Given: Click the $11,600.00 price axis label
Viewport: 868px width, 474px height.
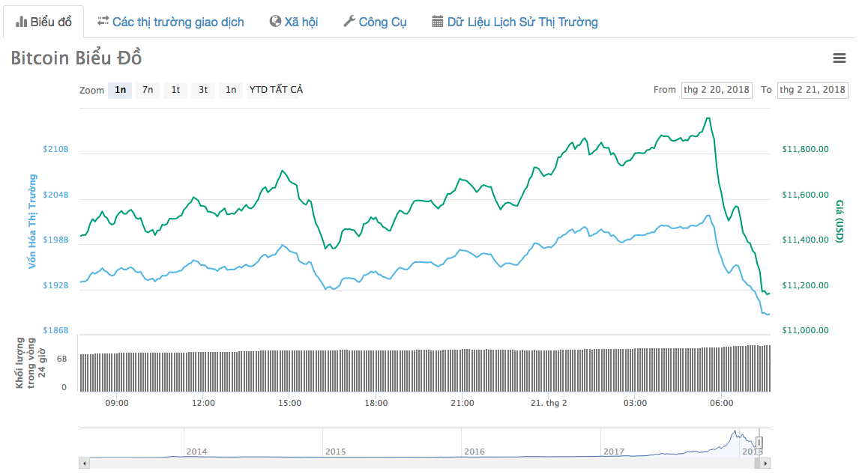Looking at the screenshot, I should [x=806, y=195].
